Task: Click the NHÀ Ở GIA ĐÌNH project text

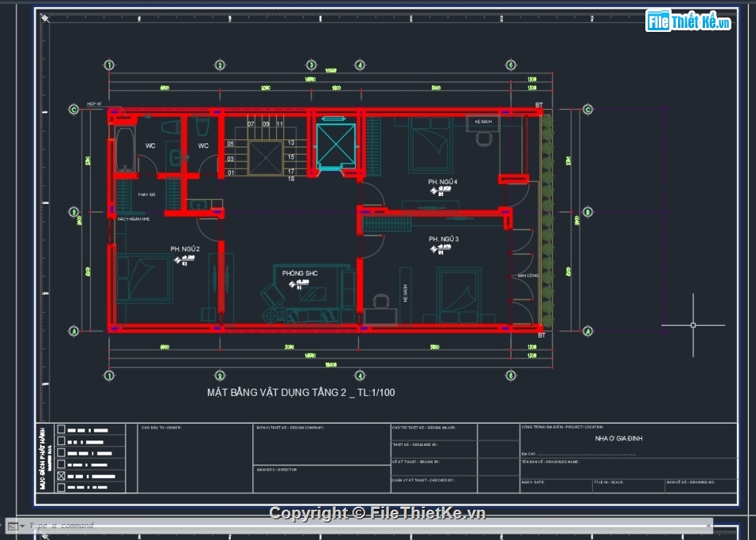Action: (618, 439)
